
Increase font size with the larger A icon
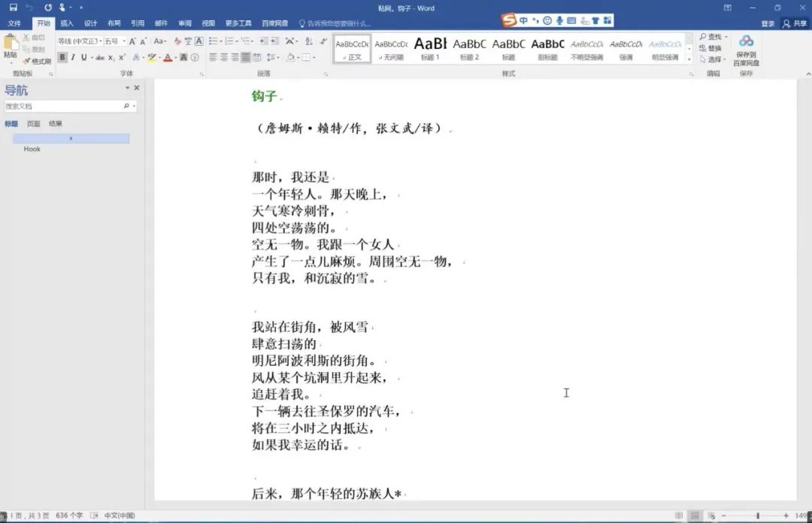(132, 41)
